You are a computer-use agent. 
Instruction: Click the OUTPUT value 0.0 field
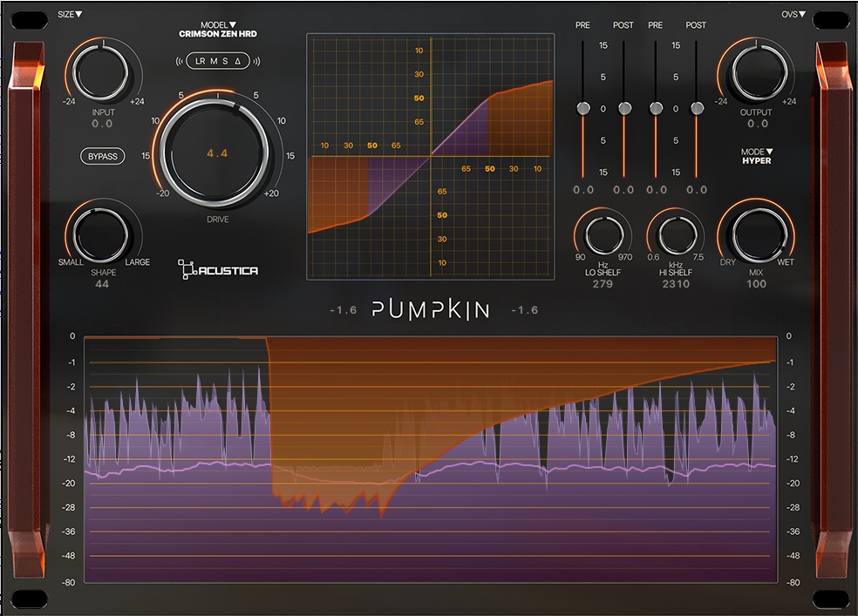(x=758, y=124)
